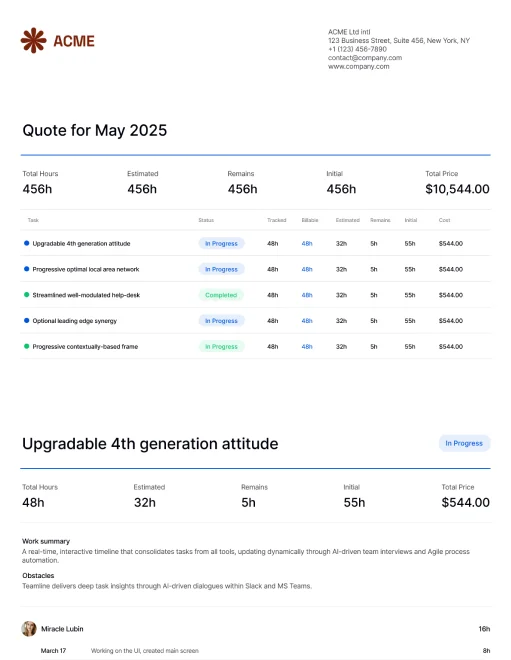Click the March 17 date entry
Image resolution: width=511 pixels, height=660 pixels.
point(53,651)
